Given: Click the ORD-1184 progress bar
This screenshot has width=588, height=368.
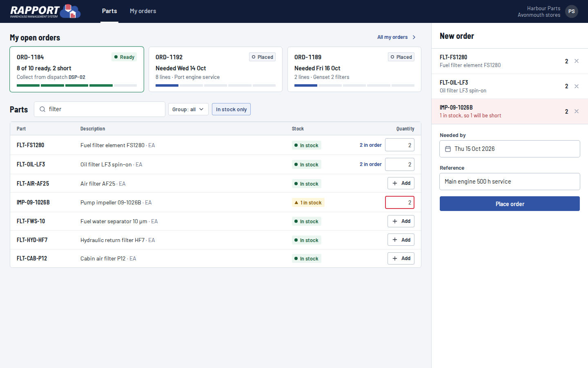Looking at the screenshot, I should coord(77,85).
